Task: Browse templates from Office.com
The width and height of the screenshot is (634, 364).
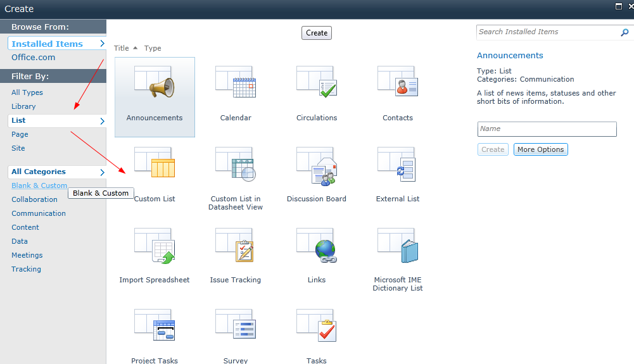Action: point(33,58)
